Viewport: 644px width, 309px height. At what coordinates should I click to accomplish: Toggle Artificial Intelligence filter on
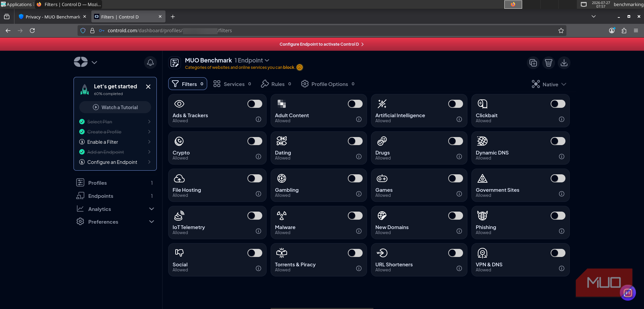pyautogui.click(x=456, y=104)
